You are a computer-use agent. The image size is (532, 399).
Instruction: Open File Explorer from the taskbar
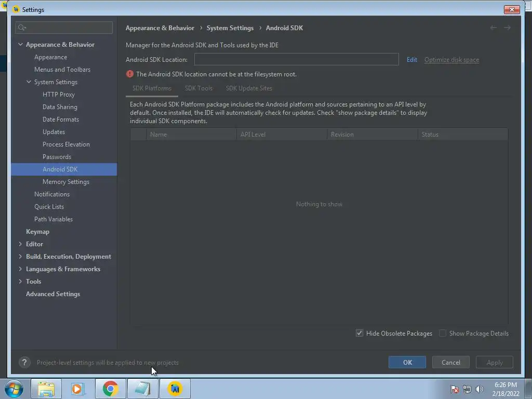[x=46, y=389]
